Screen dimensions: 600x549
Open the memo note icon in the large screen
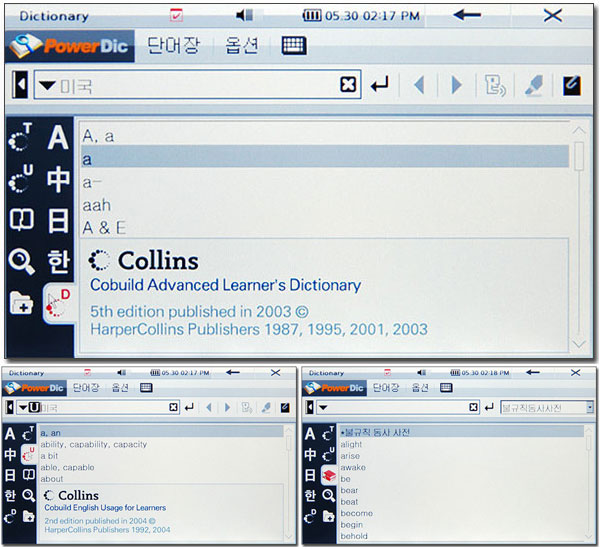click(571, 85)
